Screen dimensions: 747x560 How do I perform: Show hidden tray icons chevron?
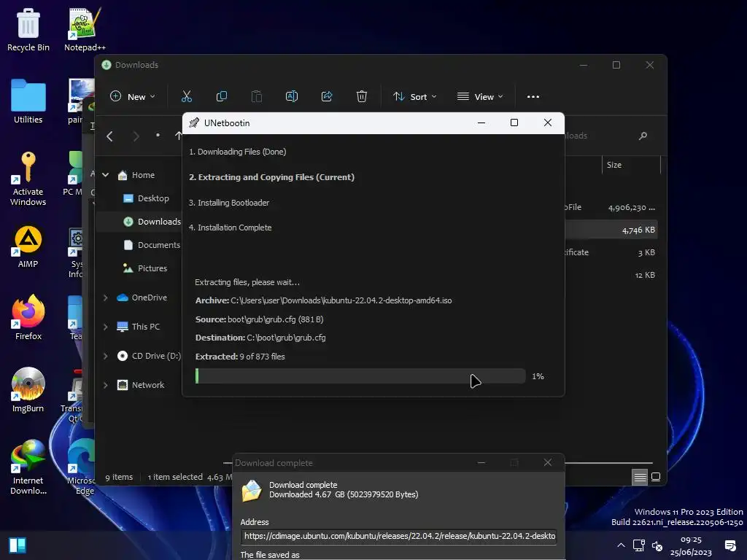pos(621,545)
